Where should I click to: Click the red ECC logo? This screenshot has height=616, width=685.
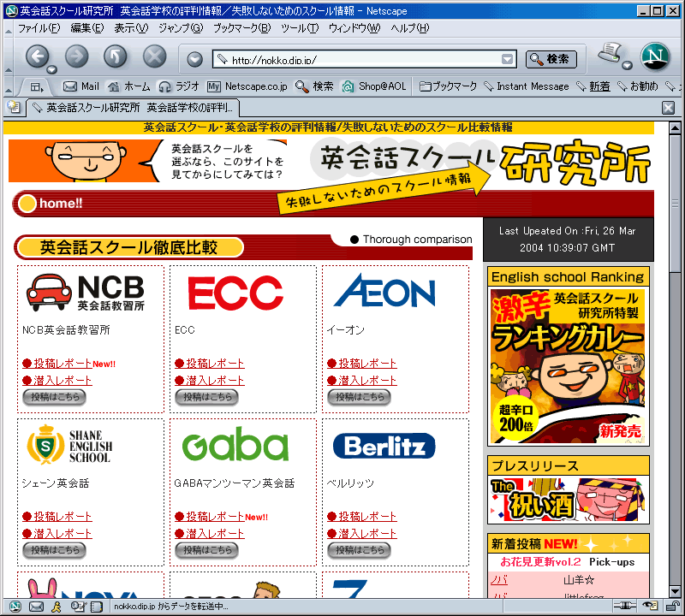click(x=235, y=293)
